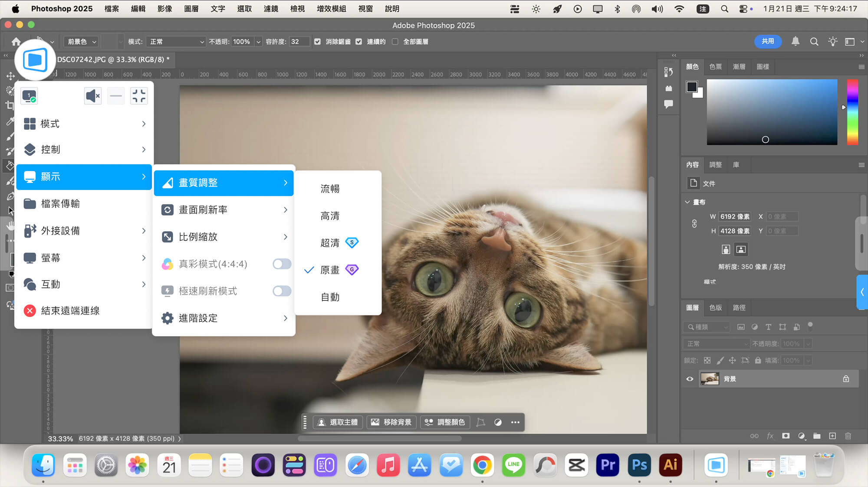Click the more options ellipsis in contextual bar
This screenshot has height=487, width=868.
[x=515, y=422]
